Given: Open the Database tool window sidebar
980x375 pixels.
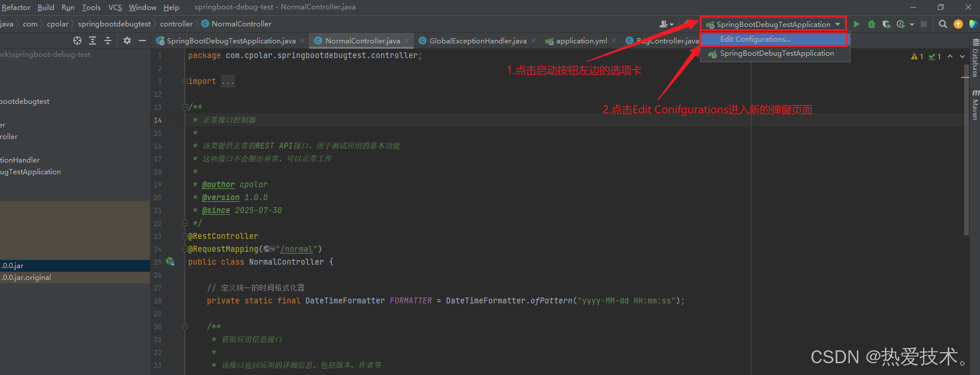Looking at the screenshot, I should (x=975, y=59).
